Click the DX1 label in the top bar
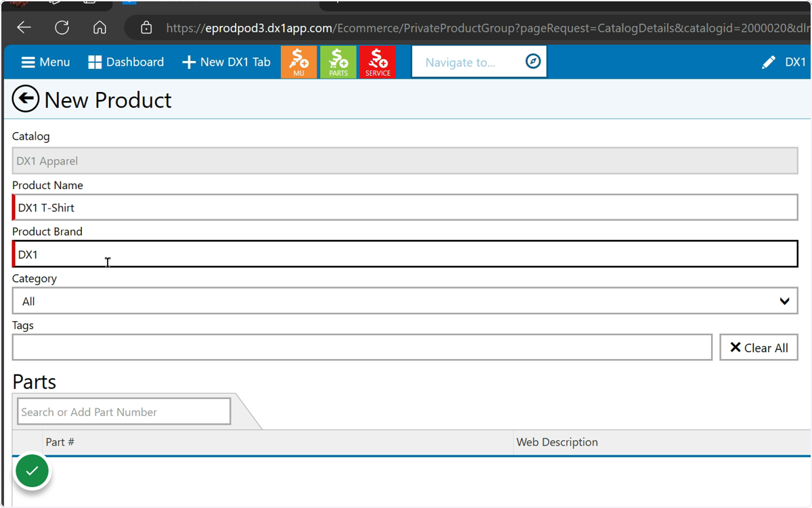 796,62
